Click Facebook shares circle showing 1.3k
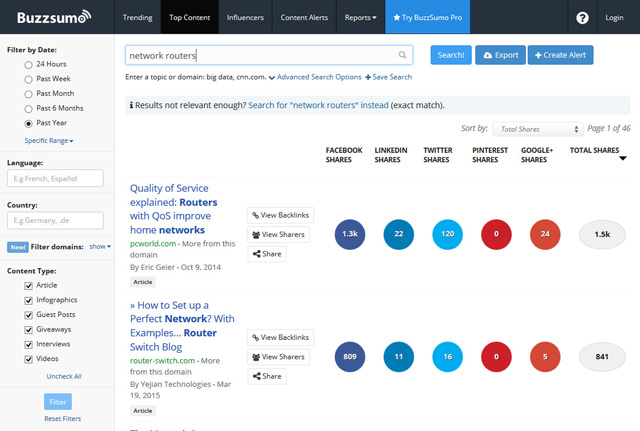Image resolution: width=640 pixels, height=431 pixels. point(350,234)
